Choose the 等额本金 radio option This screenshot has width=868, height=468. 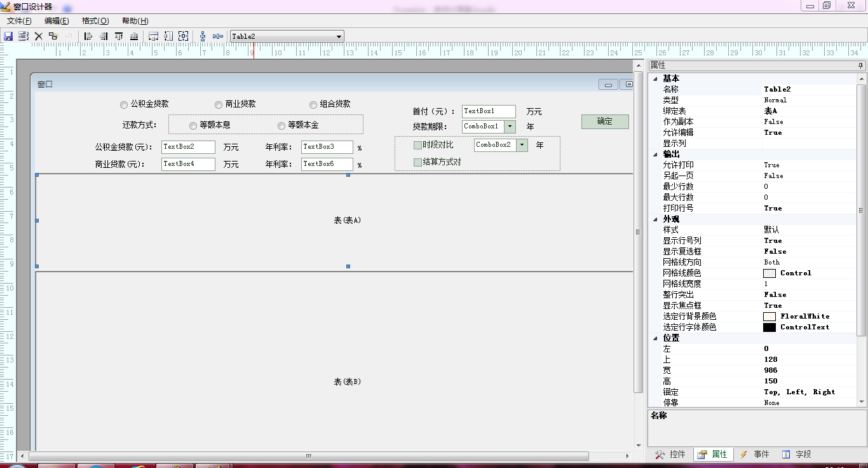[x=281, y=125]
